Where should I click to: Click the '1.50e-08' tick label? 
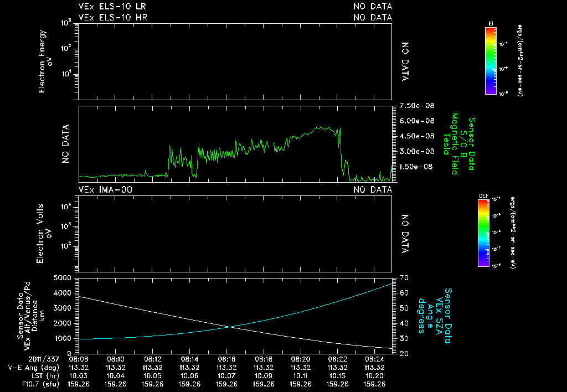coord(416,167)
